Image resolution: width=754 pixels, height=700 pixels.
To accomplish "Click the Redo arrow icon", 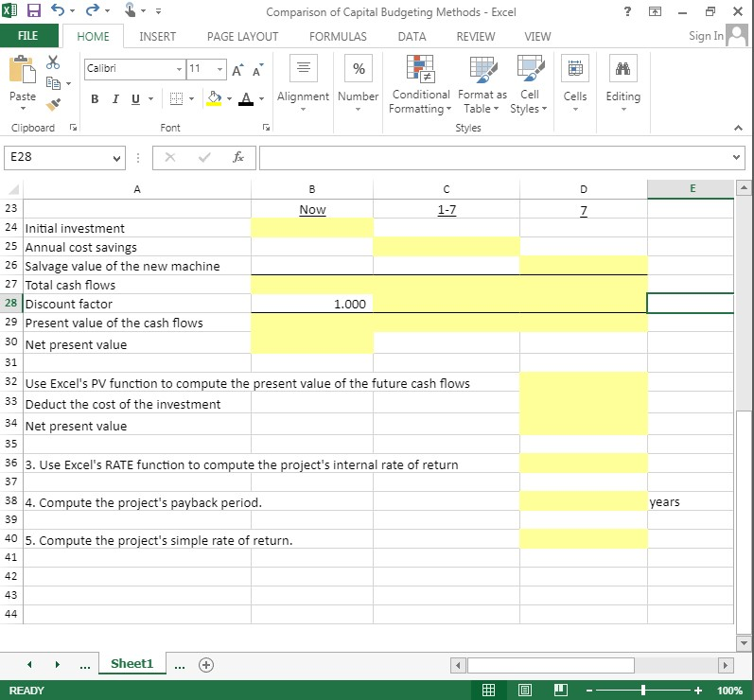I will click(93, 9).
